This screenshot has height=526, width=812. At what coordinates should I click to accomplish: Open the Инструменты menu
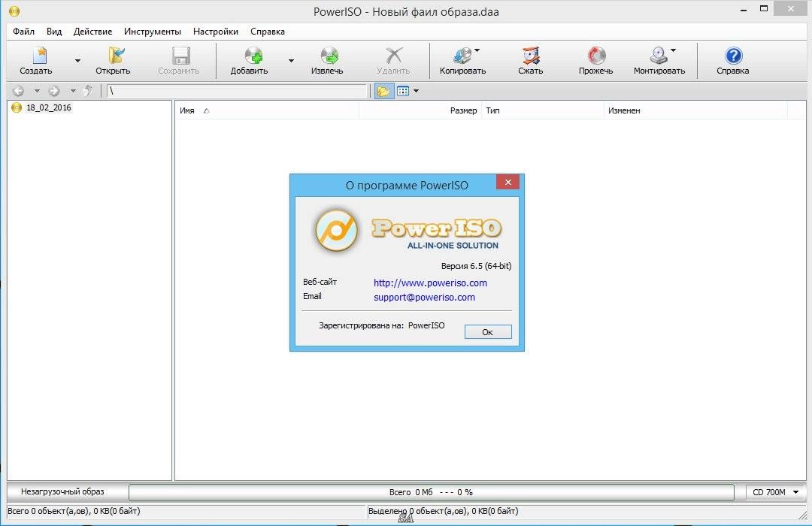tap(152, 32)
